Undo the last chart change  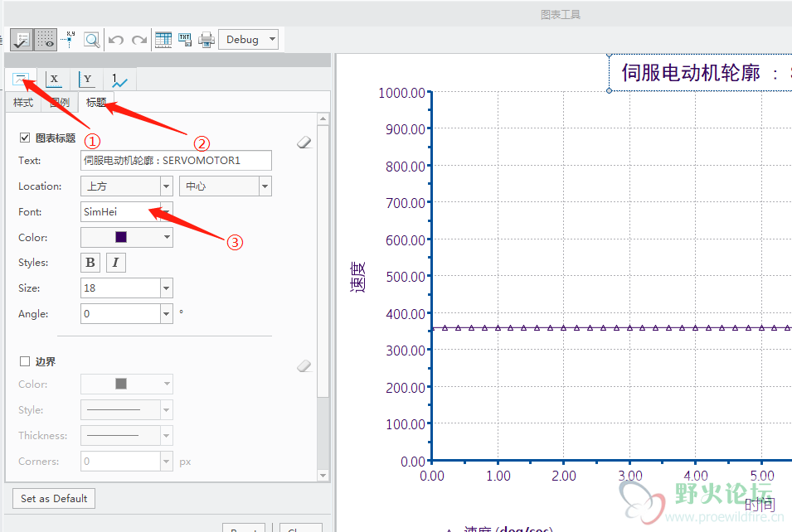[x=116, y=40]
